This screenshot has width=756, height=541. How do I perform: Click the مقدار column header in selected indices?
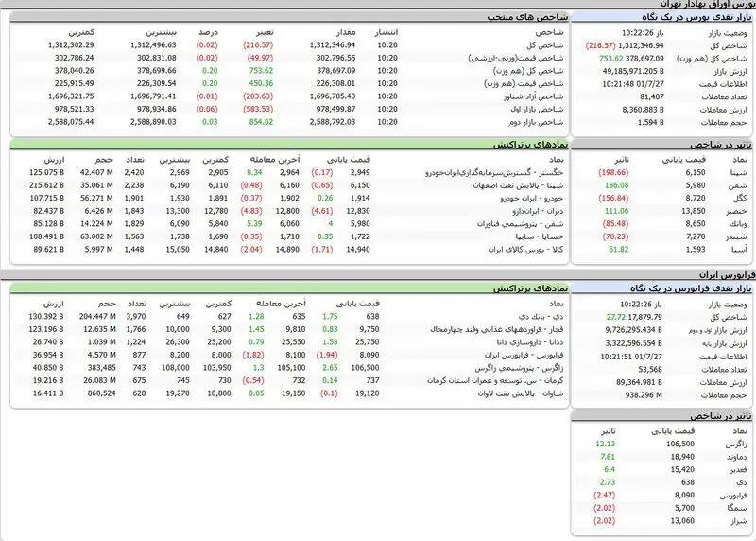(346, 32)
